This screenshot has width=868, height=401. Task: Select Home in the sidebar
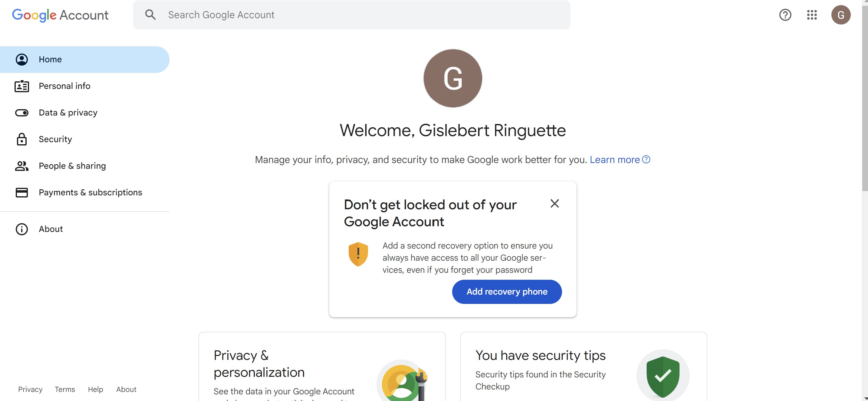pos(50,60)
